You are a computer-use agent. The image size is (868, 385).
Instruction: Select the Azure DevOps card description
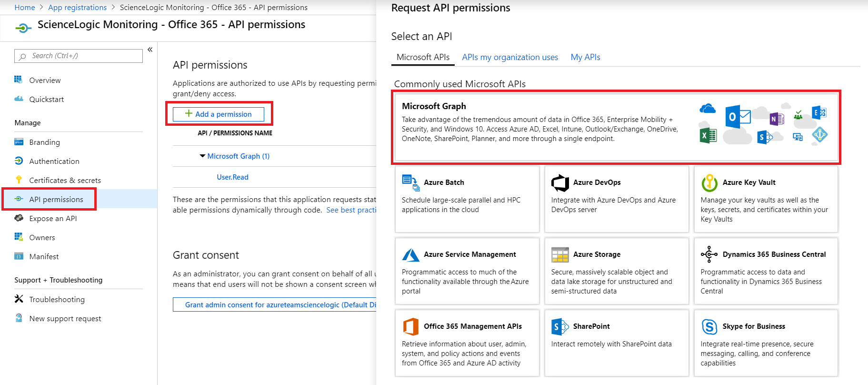pos(613,205)
